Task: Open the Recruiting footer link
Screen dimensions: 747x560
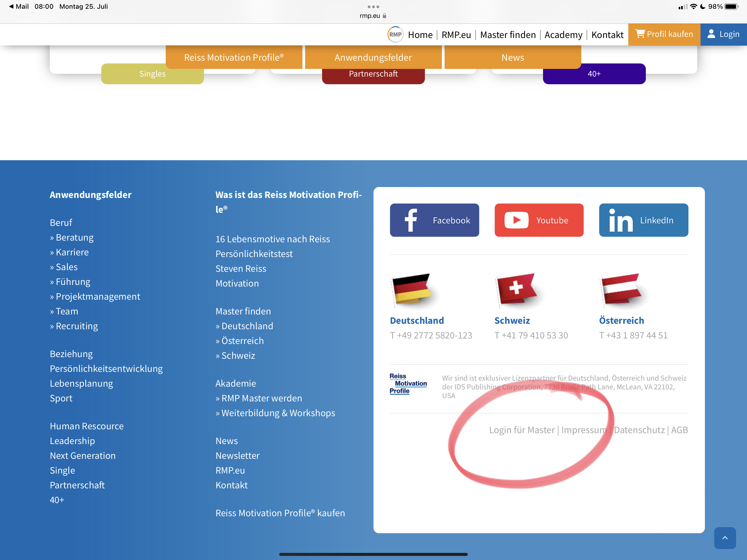Action: point(74,326)
